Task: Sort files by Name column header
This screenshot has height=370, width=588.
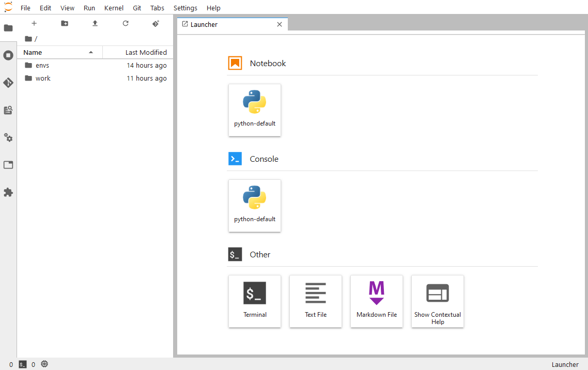Action: (x=59, y=53)
